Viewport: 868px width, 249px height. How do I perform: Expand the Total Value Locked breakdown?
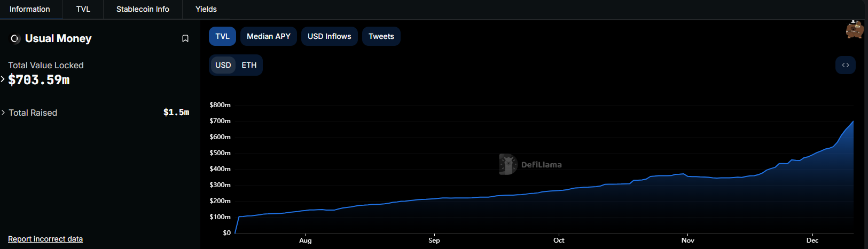pos(3,79)
